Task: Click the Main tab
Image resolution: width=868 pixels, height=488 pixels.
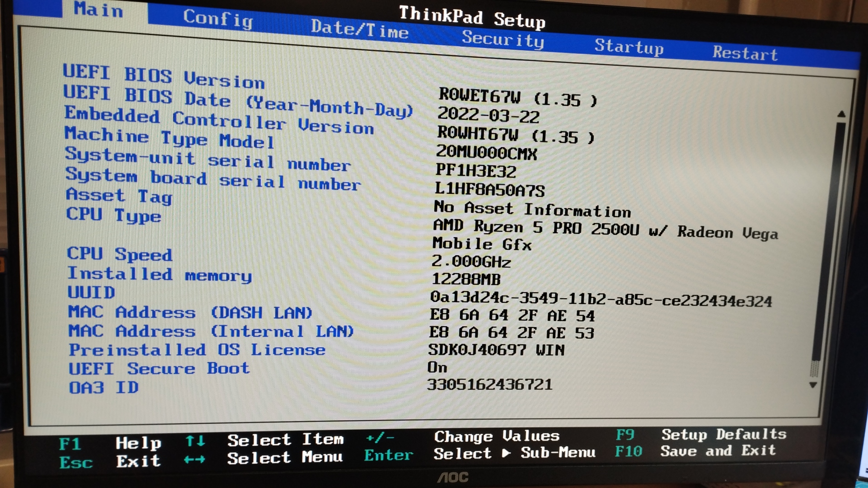Action: pyautogui.click(x=98, y=9)
